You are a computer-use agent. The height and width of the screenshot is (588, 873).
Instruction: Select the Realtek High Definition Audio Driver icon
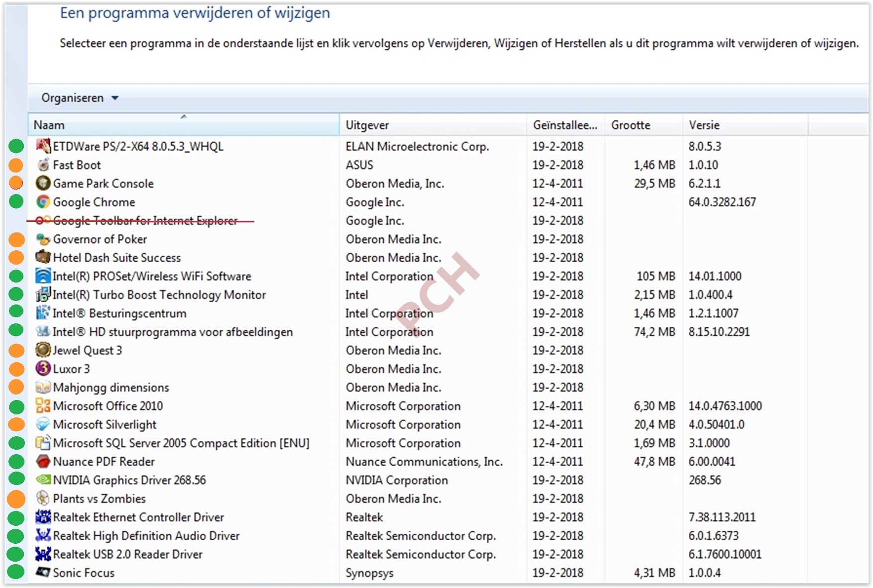pyautogui.click(x=43, y=535)
